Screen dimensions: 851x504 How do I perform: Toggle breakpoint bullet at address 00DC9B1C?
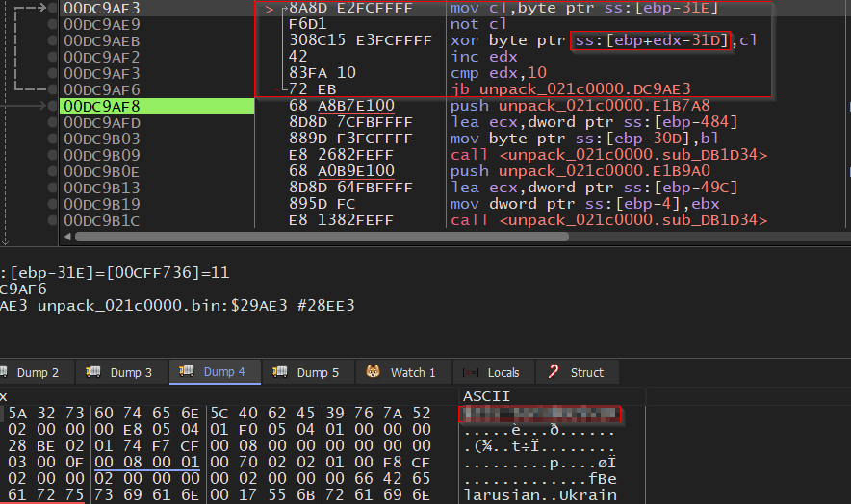(x=52, y=220)
